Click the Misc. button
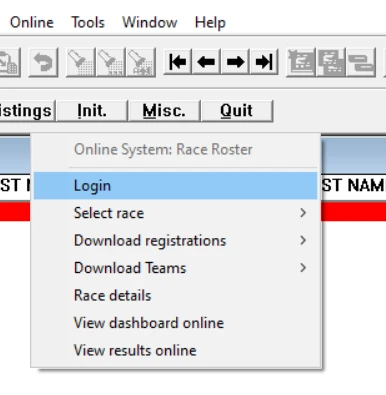The width and height of the screenshot is (386, 395). coord(164,111)
